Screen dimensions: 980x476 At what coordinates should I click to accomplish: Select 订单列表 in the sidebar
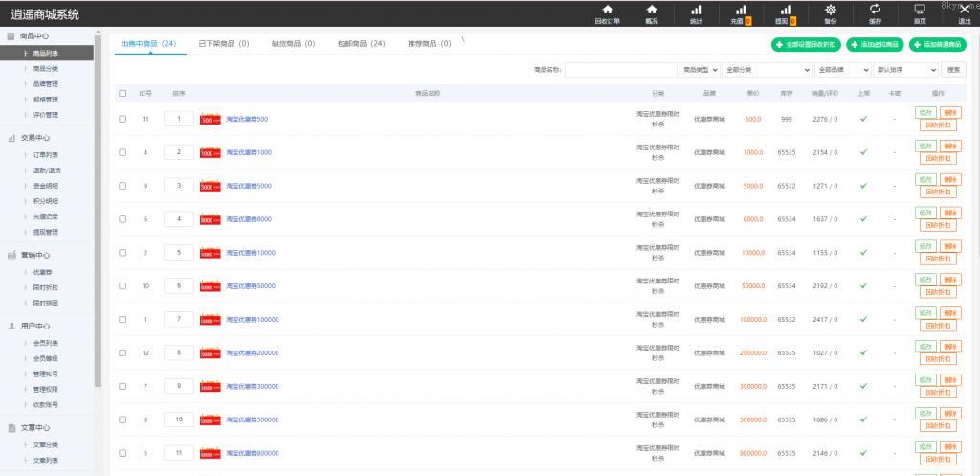tap(46, 154)
